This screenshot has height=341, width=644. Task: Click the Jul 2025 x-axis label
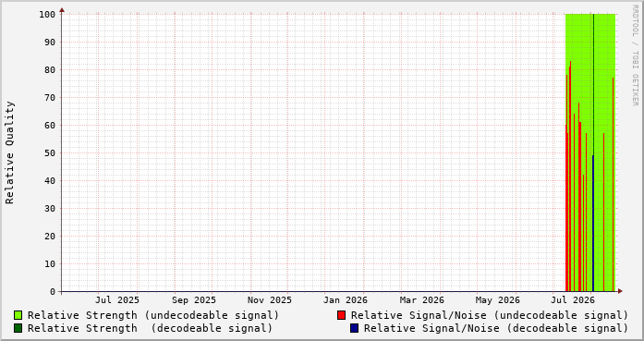[117, 300]
